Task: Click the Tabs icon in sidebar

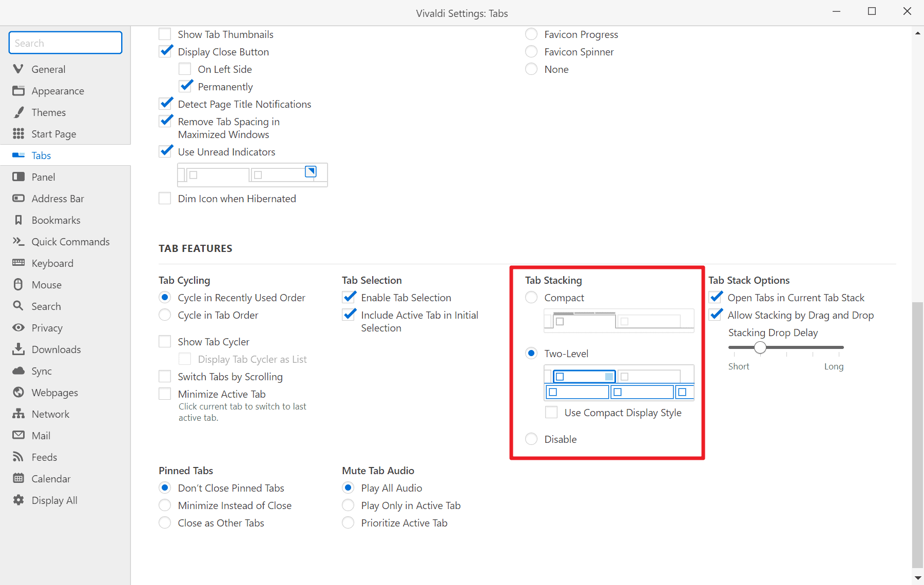Action: 18,155
